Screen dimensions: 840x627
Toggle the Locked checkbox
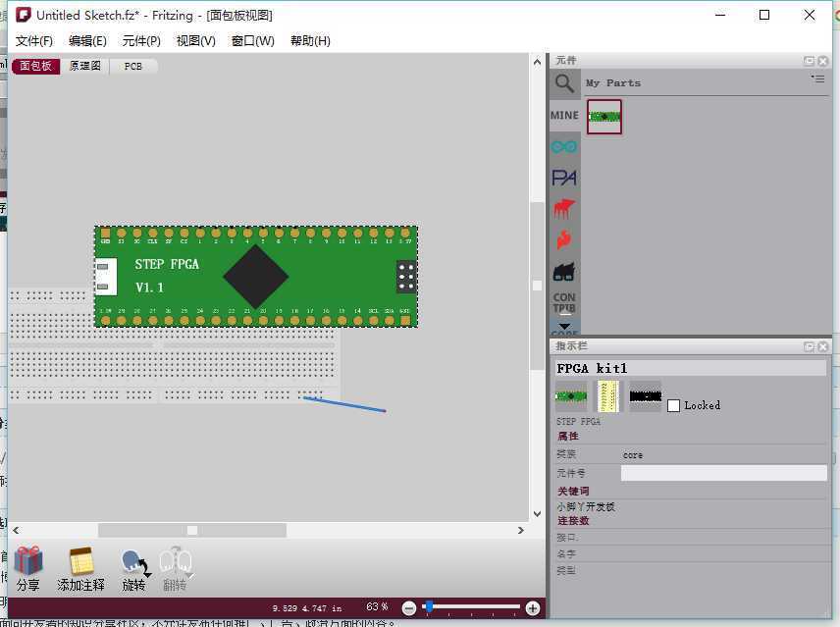pos(673,405)
